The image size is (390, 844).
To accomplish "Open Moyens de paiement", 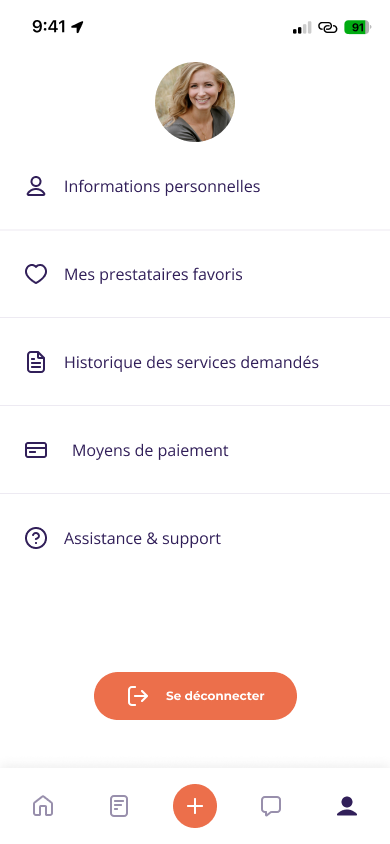I will point(195,450).
